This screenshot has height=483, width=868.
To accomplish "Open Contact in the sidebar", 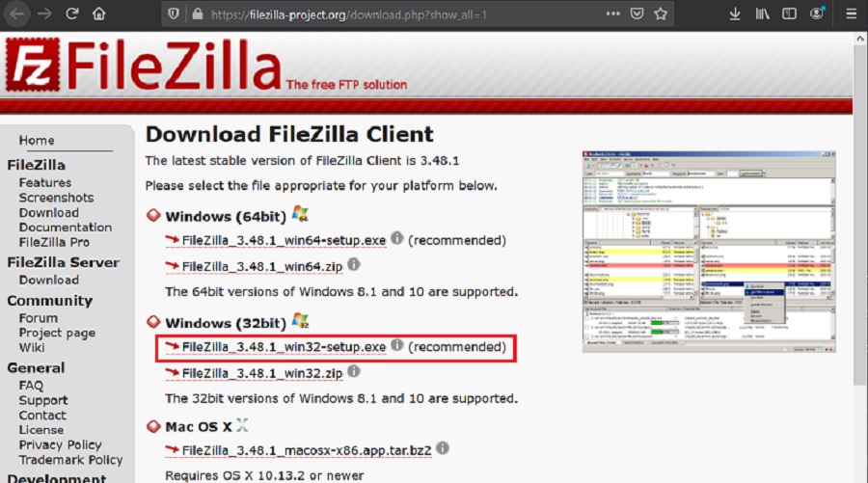I will [42, 415].
